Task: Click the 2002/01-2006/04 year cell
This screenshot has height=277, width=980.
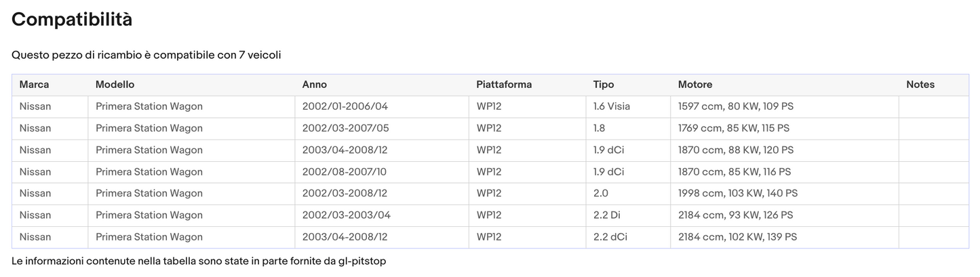Action: point(345,106)
